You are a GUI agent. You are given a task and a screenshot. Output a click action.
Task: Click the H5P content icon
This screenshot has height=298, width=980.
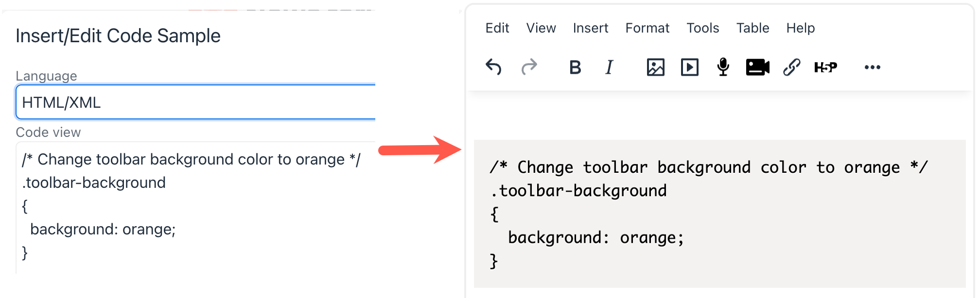pyautogui.click(x=825, y=67)
